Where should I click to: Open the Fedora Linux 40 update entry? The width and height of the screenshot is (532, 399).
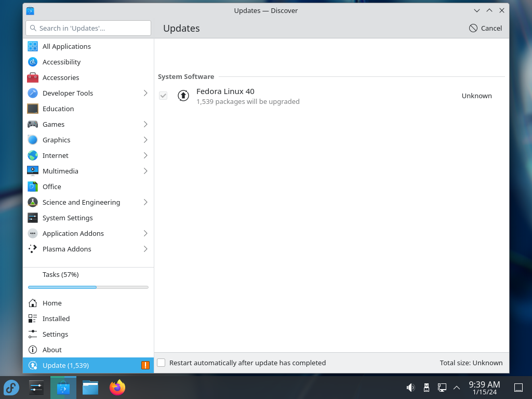[x=331, y=96]
